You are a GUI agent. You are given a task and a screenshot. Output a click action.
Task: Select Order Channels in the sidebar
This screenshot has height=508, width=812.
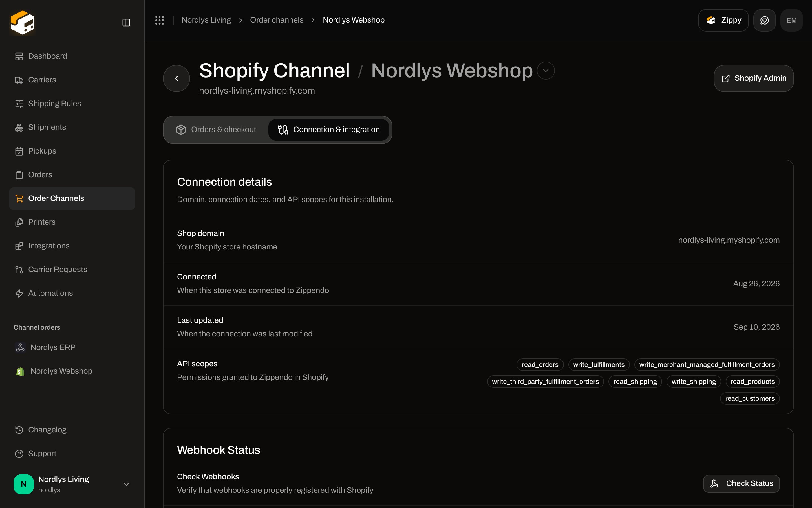[72, 199]
